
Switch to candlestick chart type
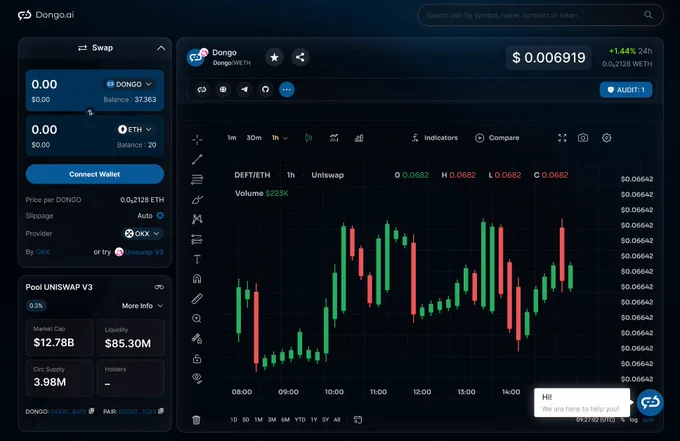[x=308, y=138]
